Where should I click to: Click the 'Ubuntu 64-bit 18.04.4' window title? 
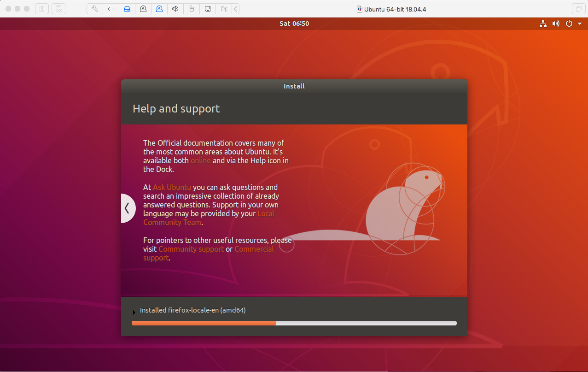[x=395, y=9]
